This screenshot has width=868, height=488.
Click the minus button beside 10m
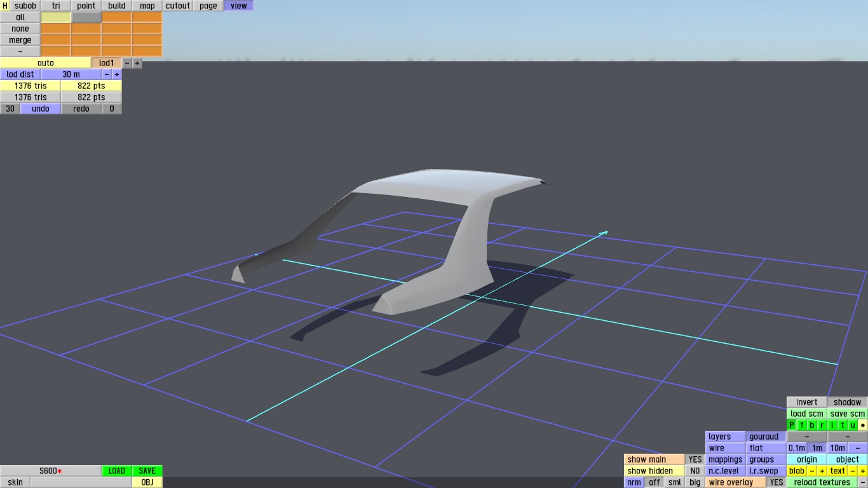pos(858,448)
